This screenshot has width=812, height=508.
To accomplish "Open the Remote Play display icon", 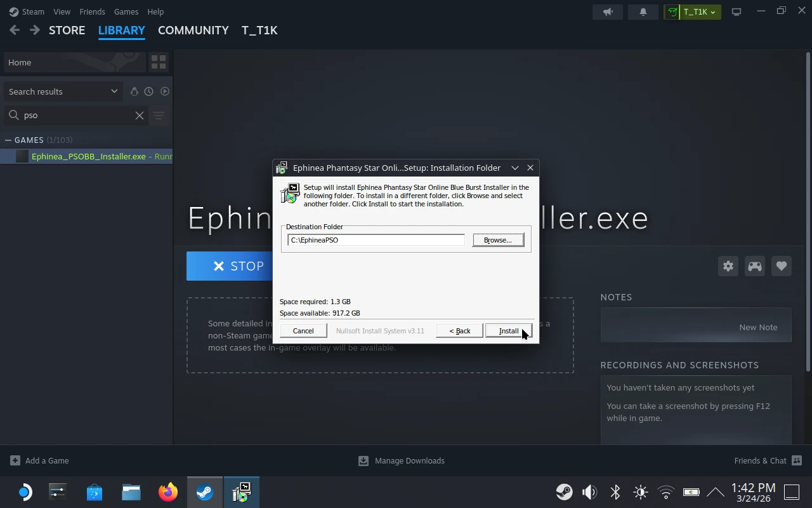I will (737, 11).
